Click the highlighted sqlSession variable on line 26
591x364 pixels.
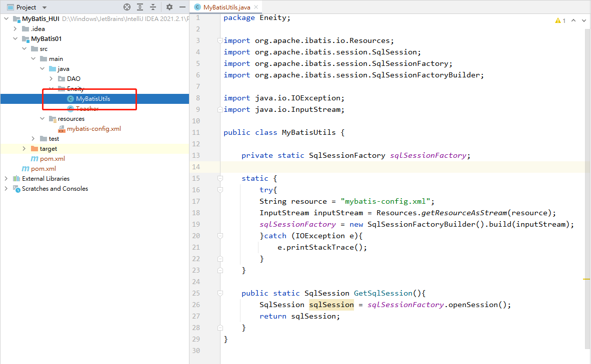pyautogui.click(x=331, y=305)
